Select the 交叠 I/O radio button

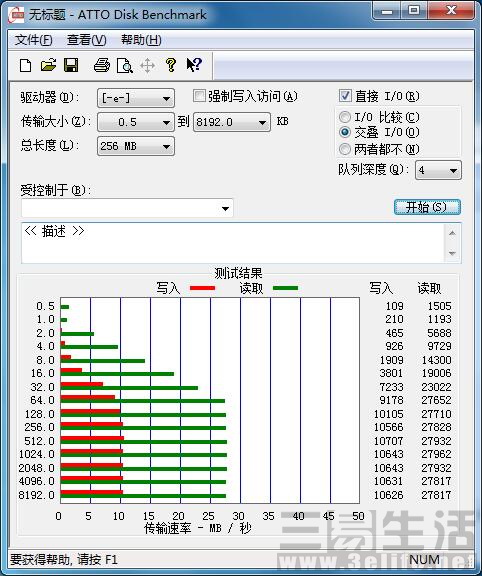pyautogui.click(x=345, y=132)
